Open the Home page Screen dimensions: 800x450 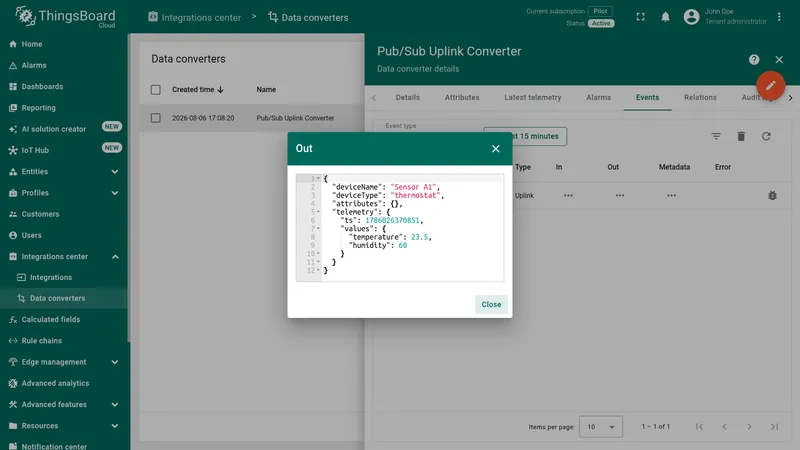point(32,44)
